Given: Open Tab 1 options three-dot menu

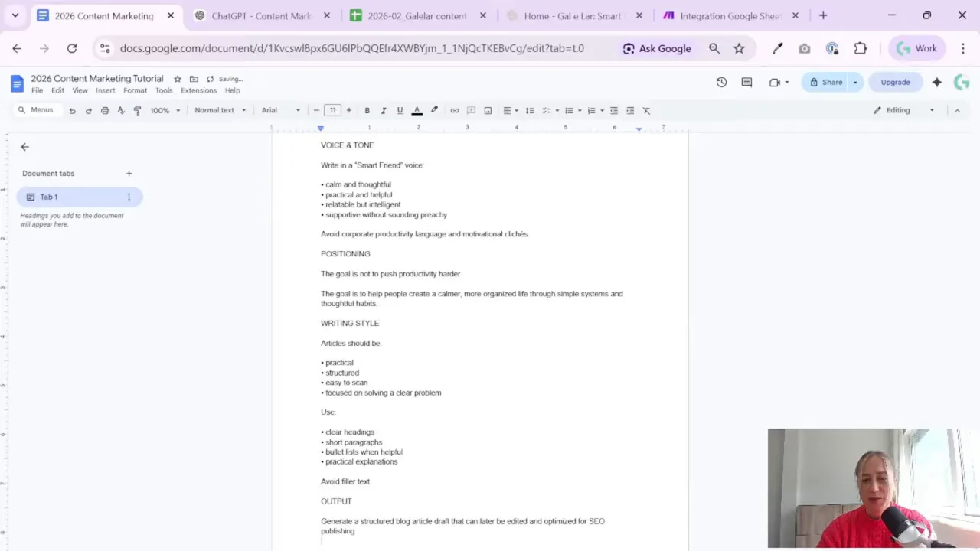Looking at the screenshot, I should tap(129, 197).
